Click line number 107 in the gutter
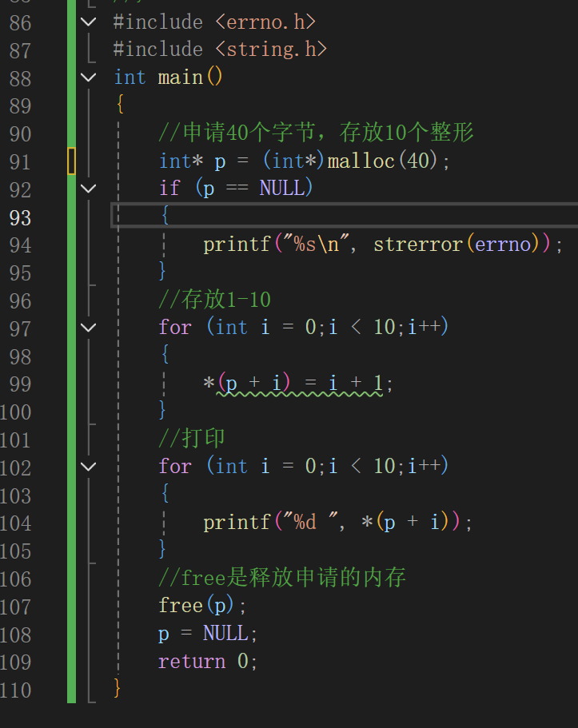 15,607
